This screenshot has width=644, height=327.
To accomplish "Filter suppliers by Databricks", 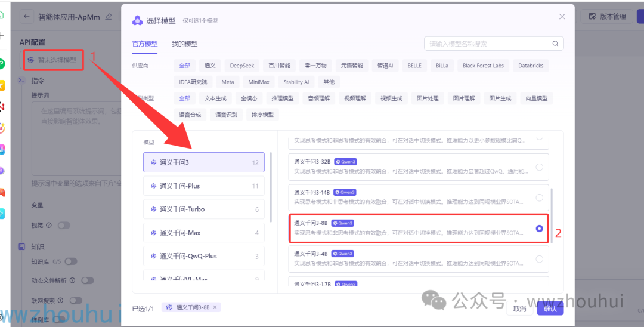I will pyautogui.click(x=531, y=65).
